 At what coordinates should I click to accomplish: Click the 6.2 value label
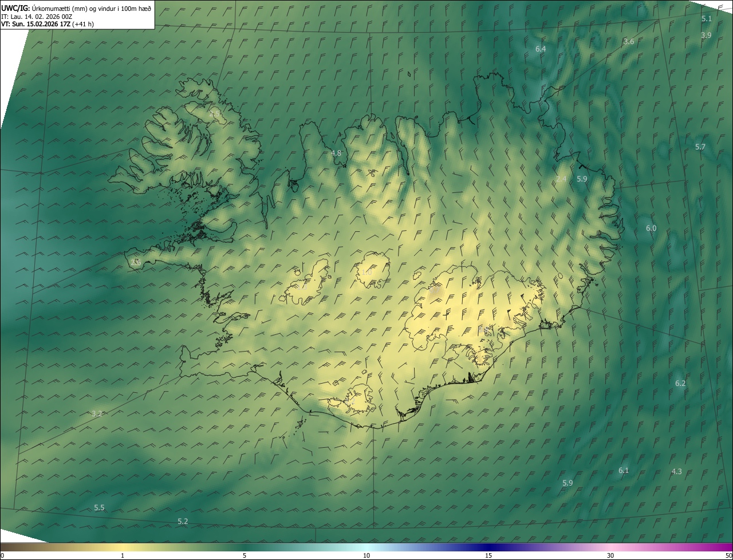click(x=680, y=384)
